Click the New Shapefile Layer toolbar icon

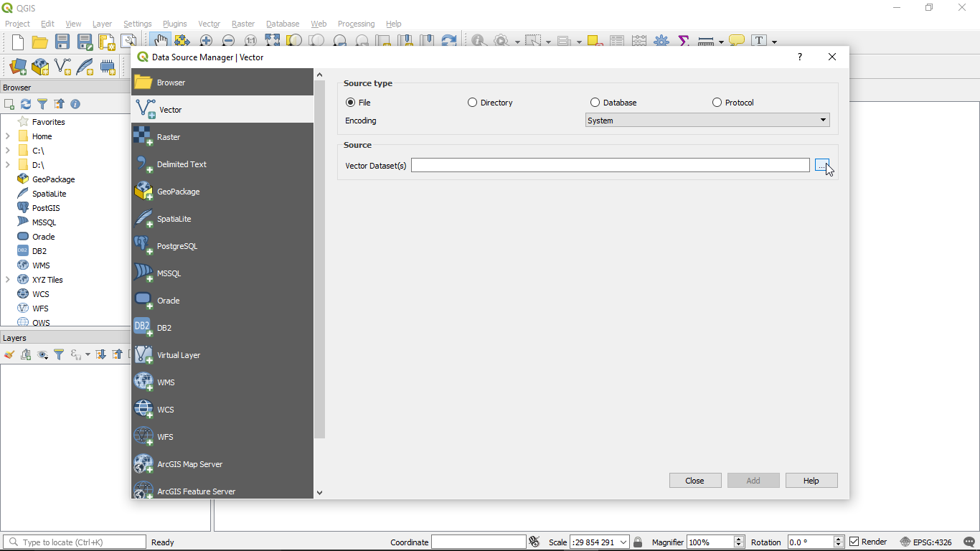tap(62, 67)
